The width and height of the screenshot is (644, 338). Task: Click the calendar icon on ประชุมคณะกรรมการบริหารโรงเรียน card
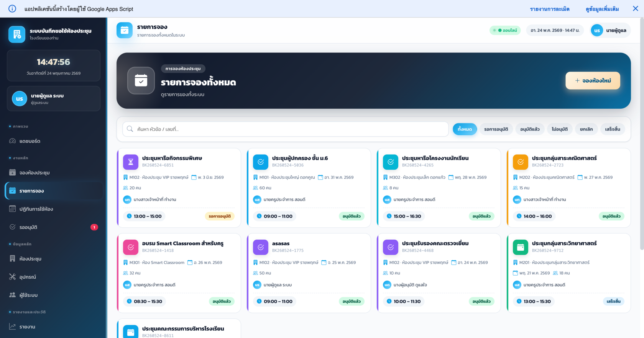tap(131, 331)
